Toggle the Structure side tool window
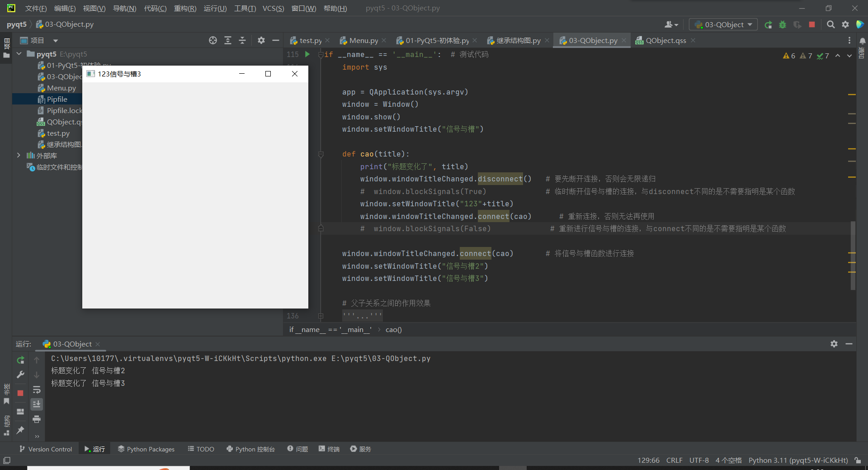Viewport: 868px width, 470px height. point(6,425)
